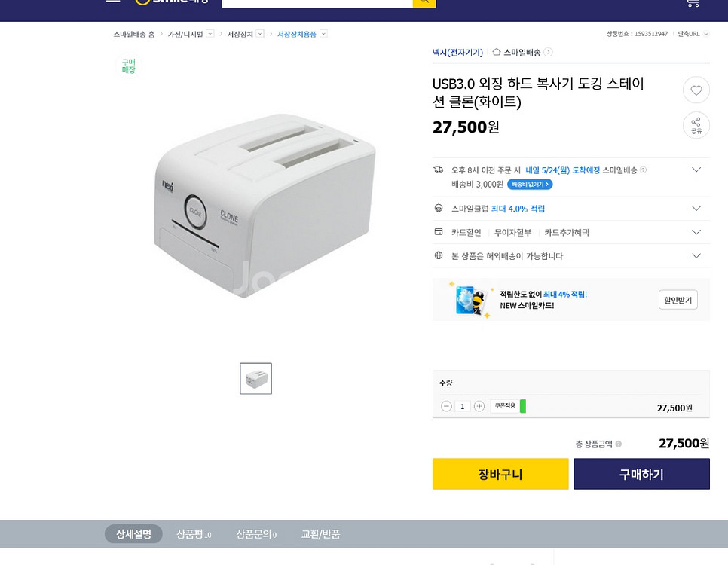Image resolution: width=728 pixels, height=565 pixels.
Task: Increase quantity with the plus button
Action: coord(479,406)
